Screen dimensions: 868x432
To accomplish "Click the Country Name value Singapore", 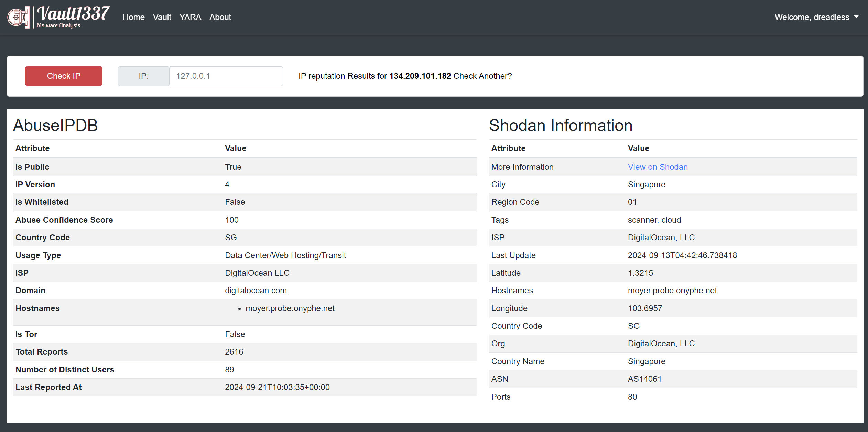I will tap(647, 361).
